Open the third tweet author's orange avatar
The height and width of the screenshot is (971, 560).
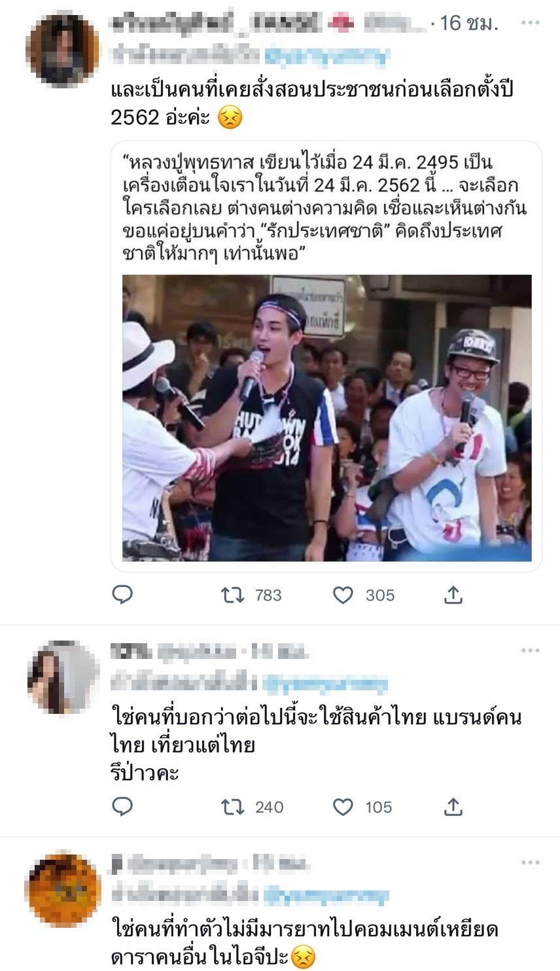click(x=63, y=889)
